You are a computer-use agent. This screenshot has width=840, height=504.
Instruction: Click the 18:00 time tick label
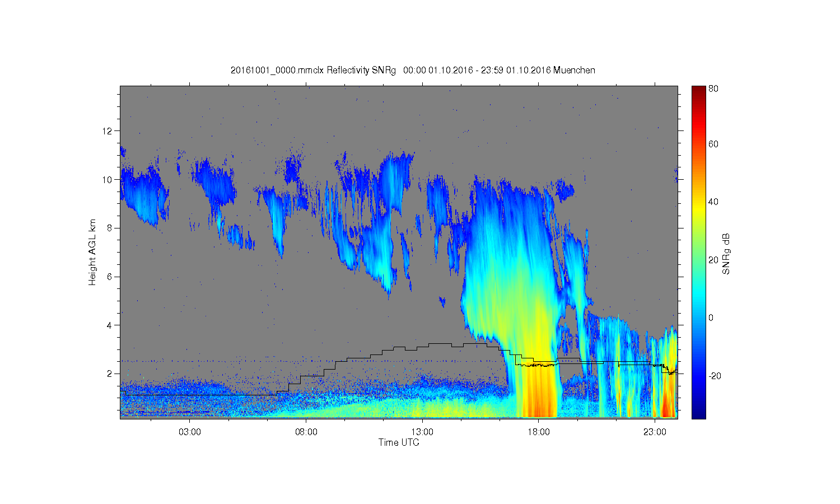[x=538, y=432]
